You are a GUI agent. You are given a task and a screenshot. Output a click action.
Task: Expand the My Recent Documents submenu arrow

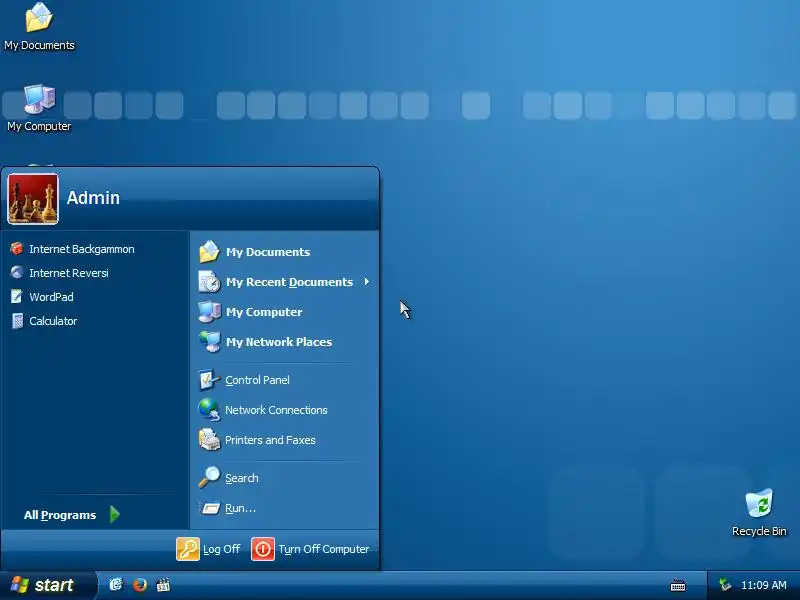[x=366, y=282]
